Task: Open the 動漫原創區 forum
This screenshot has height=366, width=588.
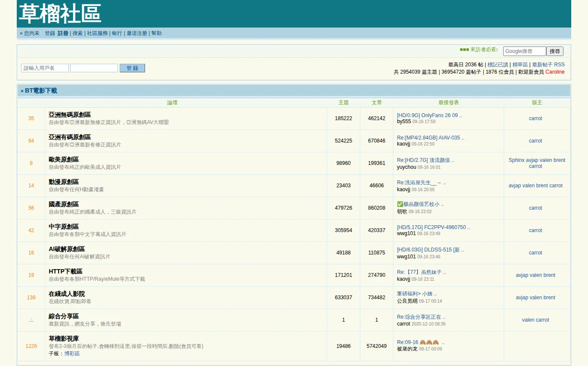Action: pos(64,182)
